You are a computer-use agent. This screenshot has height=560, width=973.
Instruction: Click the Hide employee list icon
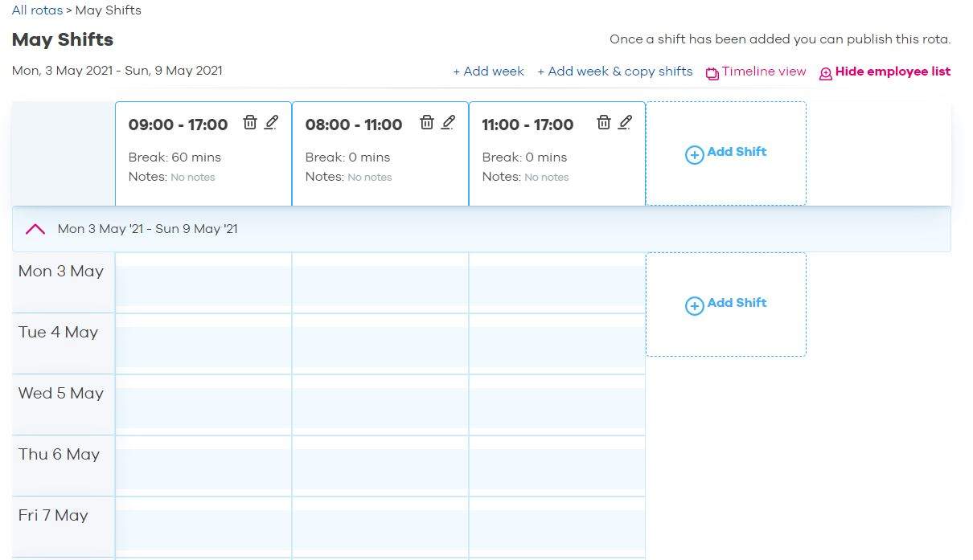click(826, 74)
